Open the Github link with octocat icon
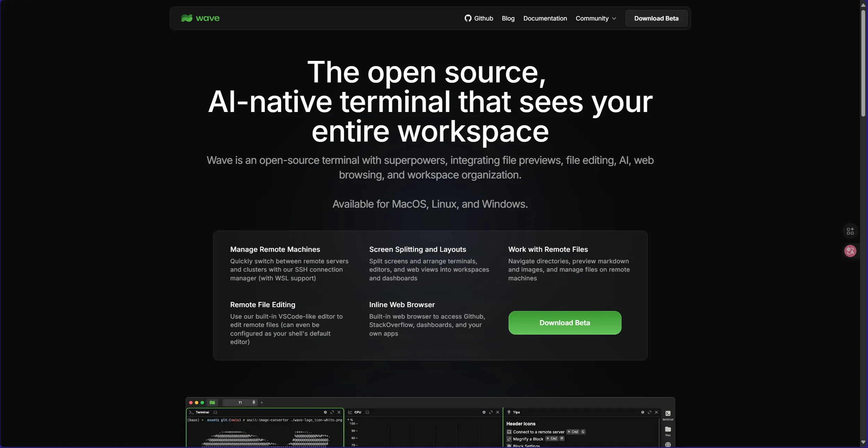This screenshot has width=868, height=448. 479,18
